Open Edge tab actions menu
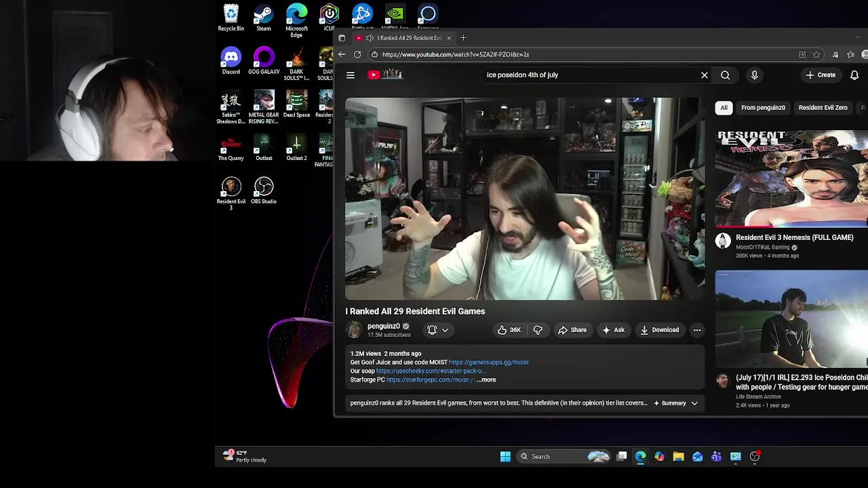This screenshot has width=868, height=488. tap(342, 38)
